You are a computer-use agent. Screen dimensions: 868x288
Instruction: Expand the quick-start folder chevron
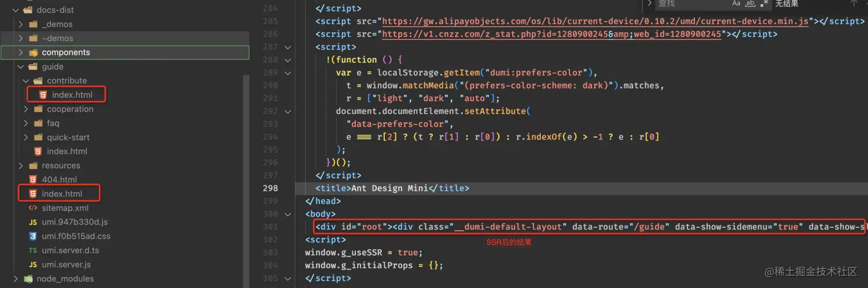26,137
